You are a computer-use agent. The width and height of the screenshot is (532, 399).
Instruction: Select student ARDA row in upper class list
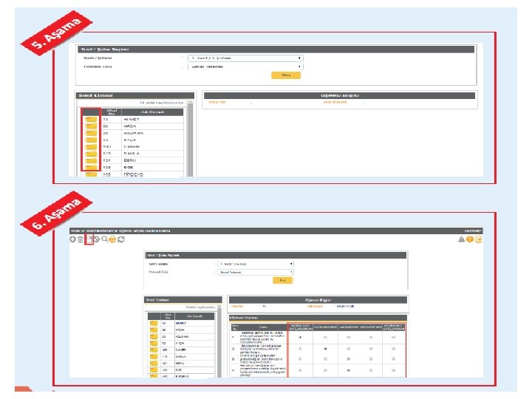tap(133, 126)
